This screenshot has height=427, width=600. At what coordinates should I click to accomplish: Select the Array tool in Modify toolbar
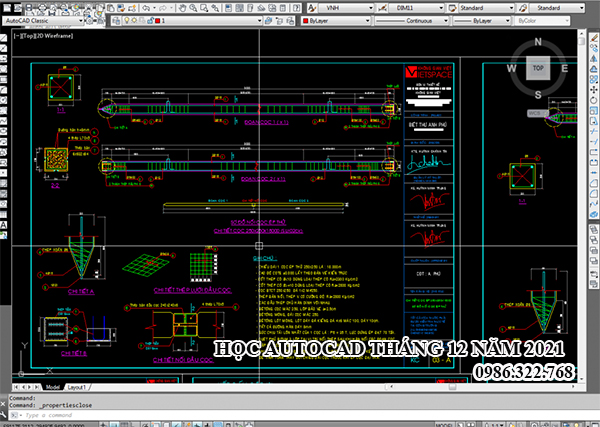594,79
